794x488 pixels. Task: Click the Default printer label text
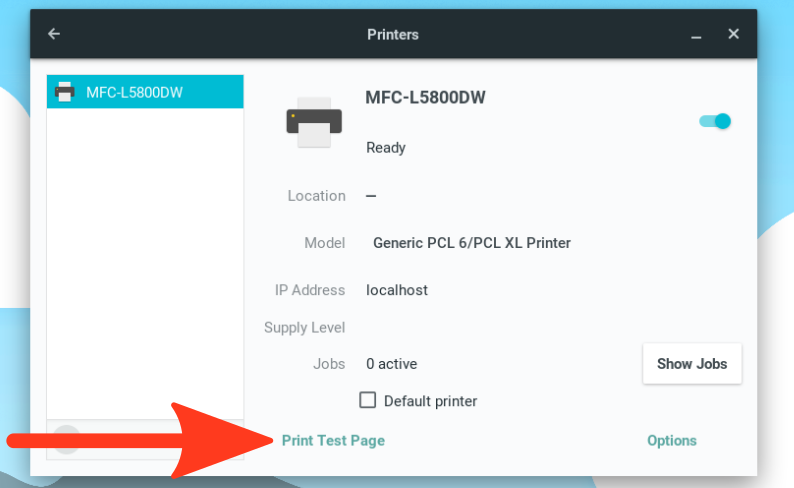click(430, 401)
